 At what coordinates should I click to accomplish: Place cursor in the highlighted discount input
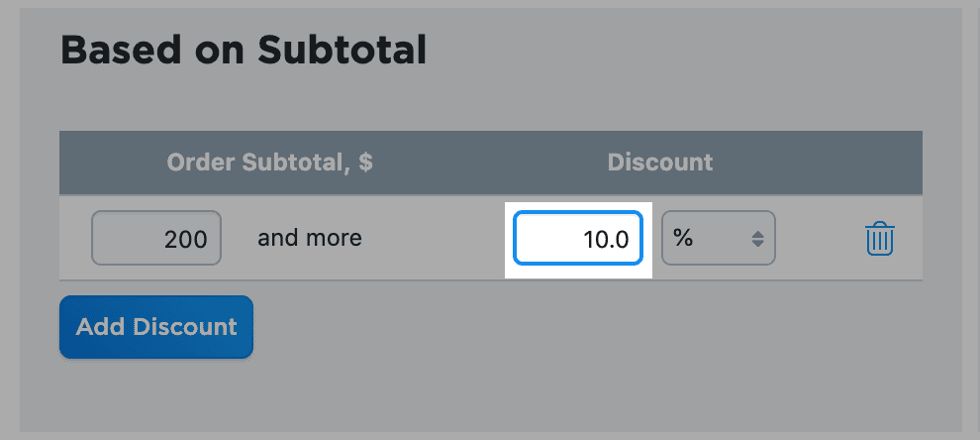[578, 239]
